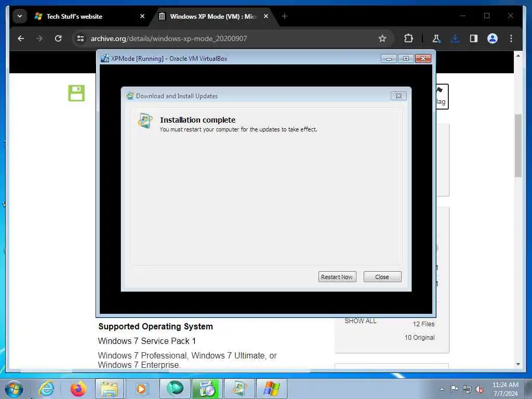Open Windows Explorer from the taskbar
The width and height of the screenshot is (532, 399).
(x=110, y=389)
